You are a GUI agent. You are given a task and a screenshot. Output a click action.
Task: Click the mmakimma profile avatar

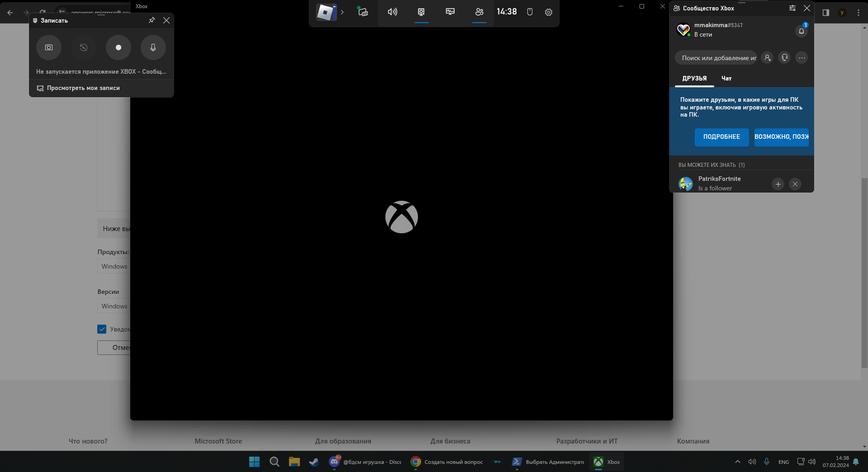683,30
